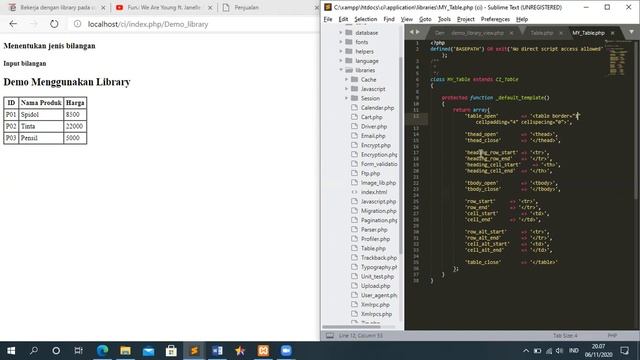
Task: Open Driver.php in the sidebar
Action: pyautogui.click(x=373, y=127)
